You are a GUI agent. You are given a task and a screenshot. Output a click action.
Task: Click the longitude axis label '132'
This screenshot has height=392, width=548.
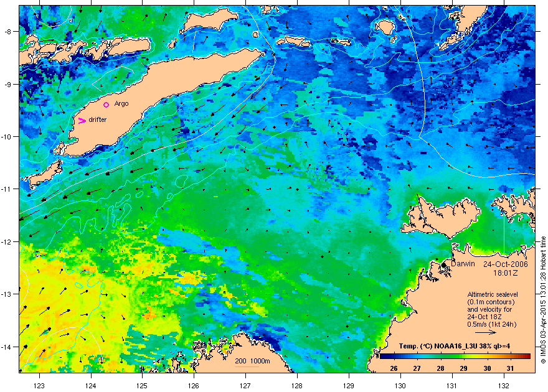[x=504, y=386]
